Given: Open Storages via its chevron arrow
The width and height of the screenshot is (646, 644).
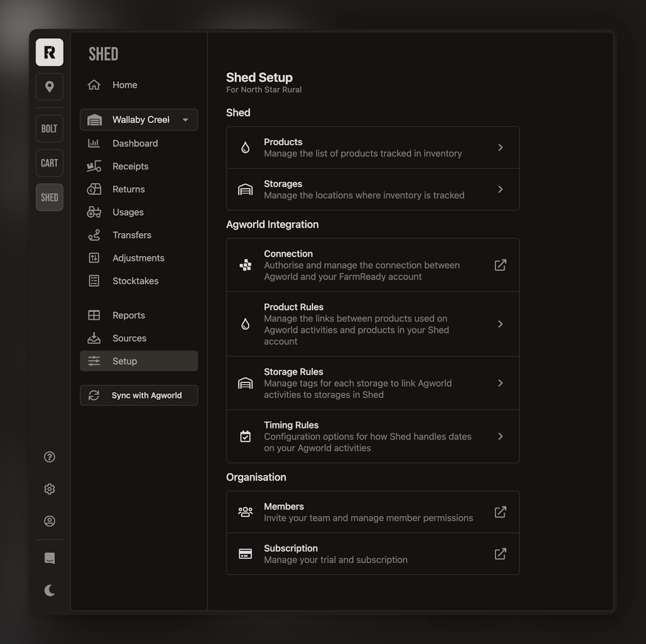Looking at the screenshot, I should [x=500, y=189].
